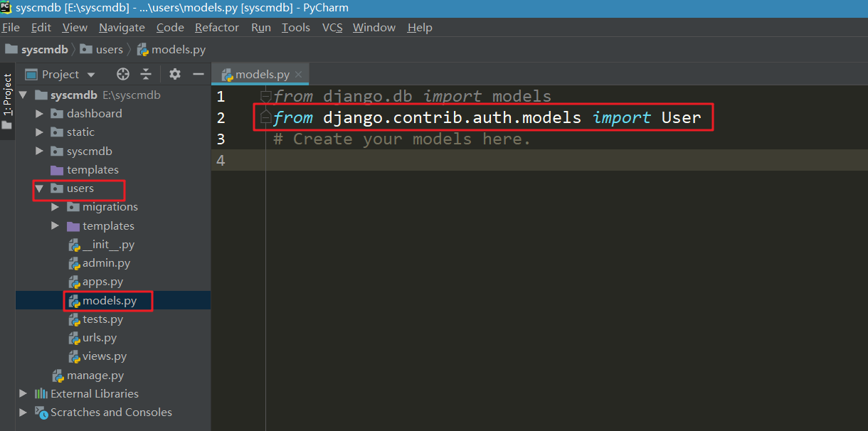The width and height of the screenshot is (868, 431).
Task: Click the External Libraries bar-chart icon
Action: point(41,393)
